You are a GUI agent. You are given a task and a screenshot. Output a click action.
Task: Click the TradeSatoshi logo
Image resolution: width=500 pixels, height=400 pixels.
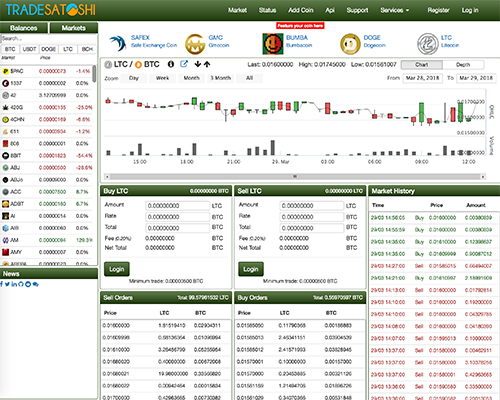coord(51,10)
